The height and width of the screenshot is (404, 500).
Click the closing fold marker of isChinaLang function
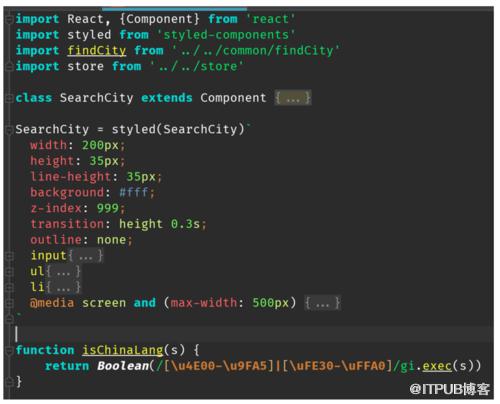coord(9,382)
